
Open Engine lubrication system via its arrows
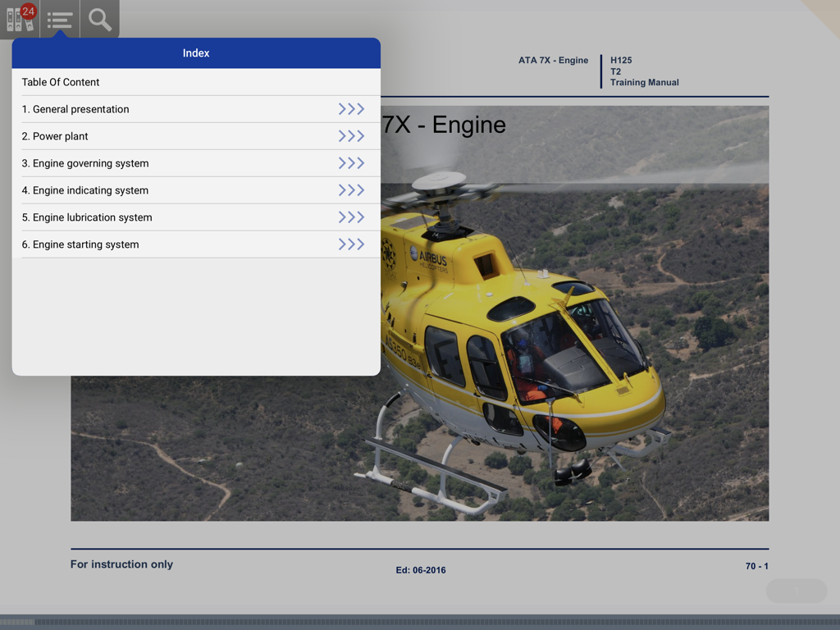click(x=352, y=217)
